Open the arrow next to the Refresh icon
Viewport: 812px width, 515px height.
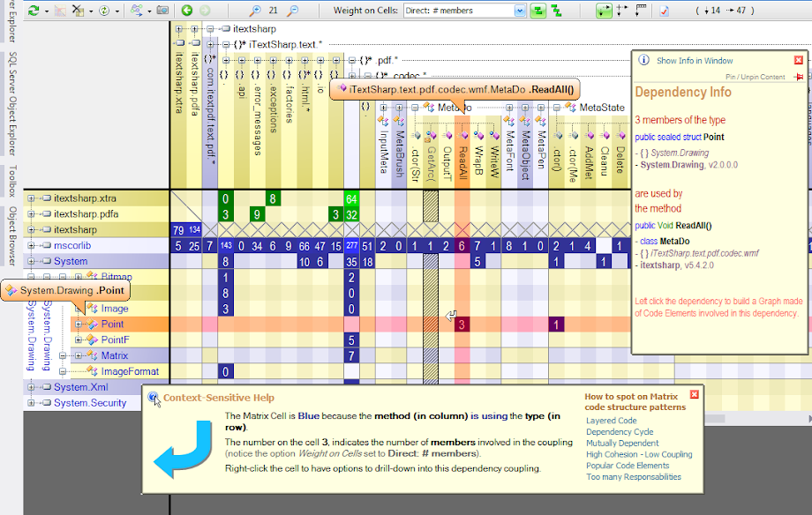tap(46, 11)
